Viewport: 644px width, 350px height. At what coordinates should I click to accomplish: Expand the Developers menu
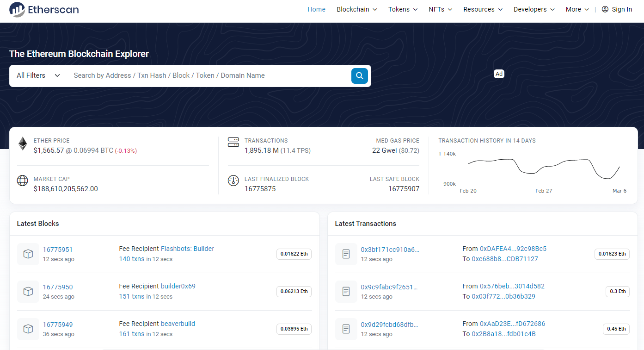tap(534, 9)
